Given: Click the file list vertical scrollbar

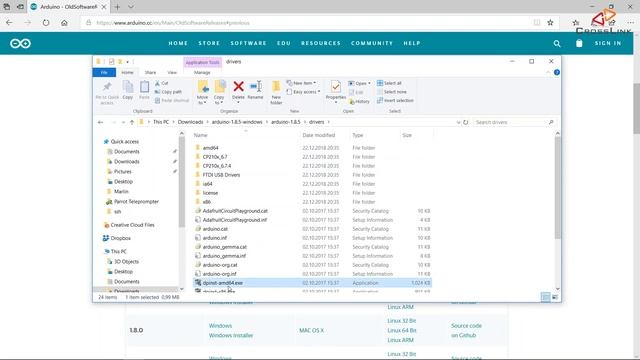Looking at the screenshot, I should pos(558,188).
